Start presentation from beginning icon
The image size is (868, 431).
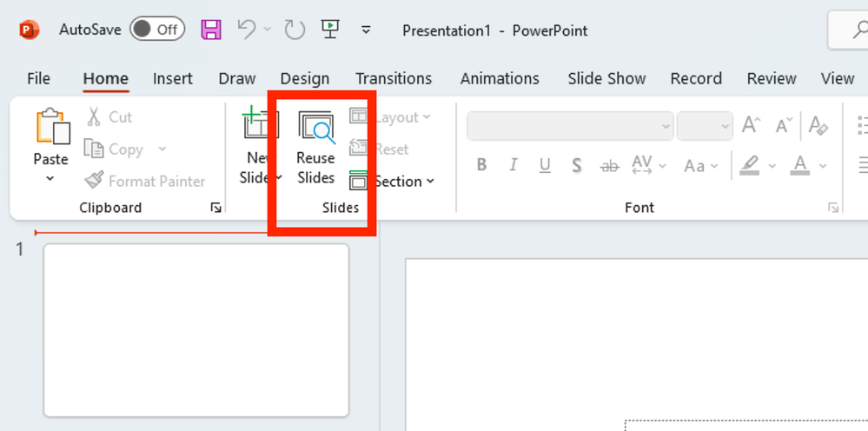(329, 30)
